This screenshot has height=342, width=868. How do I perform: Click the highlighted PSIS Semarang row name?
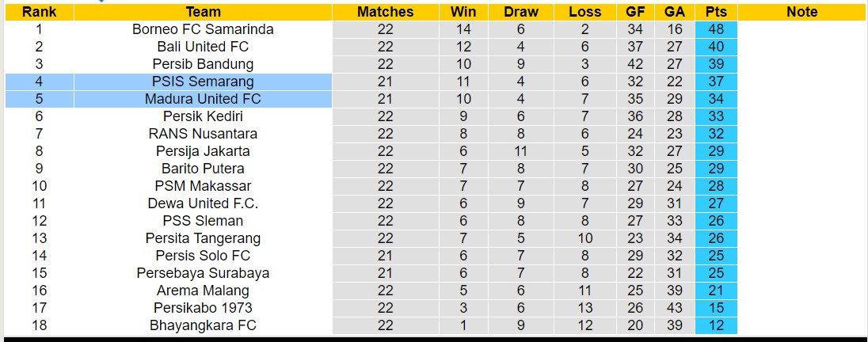[203, 82]
